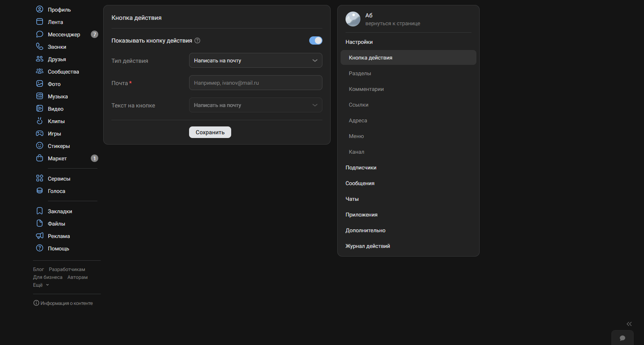Open the Фото picture icon
The height and width of the screenshot is (345, 644).
click(40, 83)
